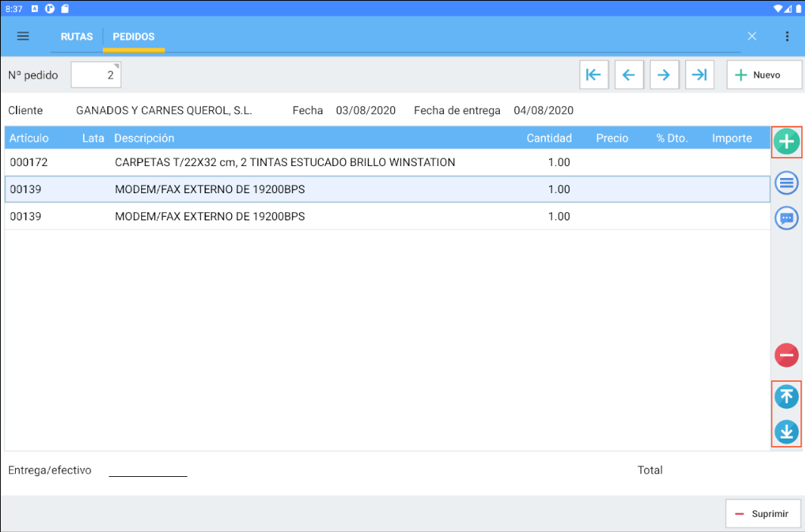Tap the battery status icon
The image size is (805, 532).
click(x=798, y=9)
